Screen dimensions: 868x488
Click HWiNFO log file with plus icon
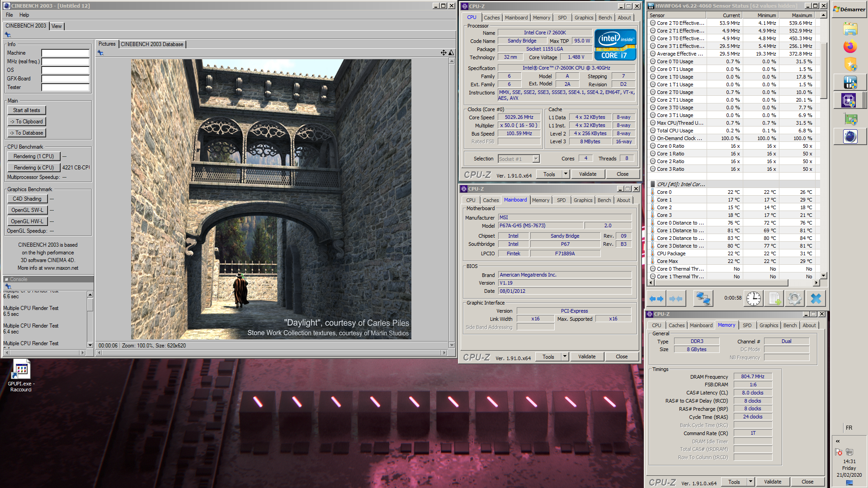[x=774, y=298]
